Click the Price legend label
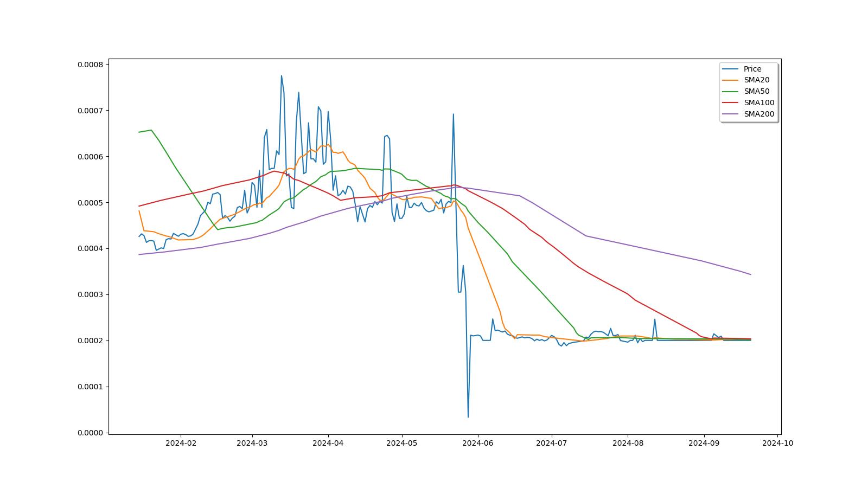868x488 pixels. [752, 69]
